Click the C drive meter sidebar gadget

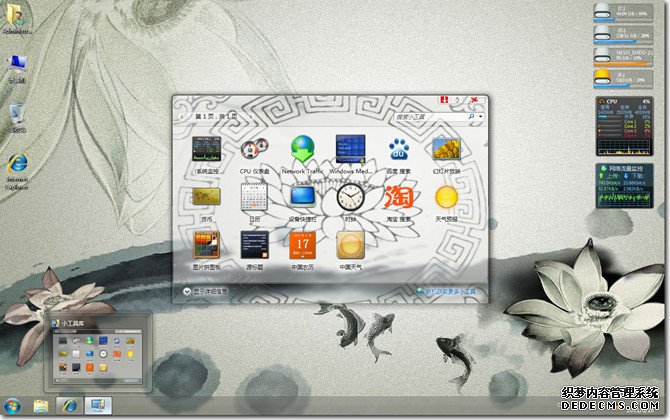tap(623, 13)
